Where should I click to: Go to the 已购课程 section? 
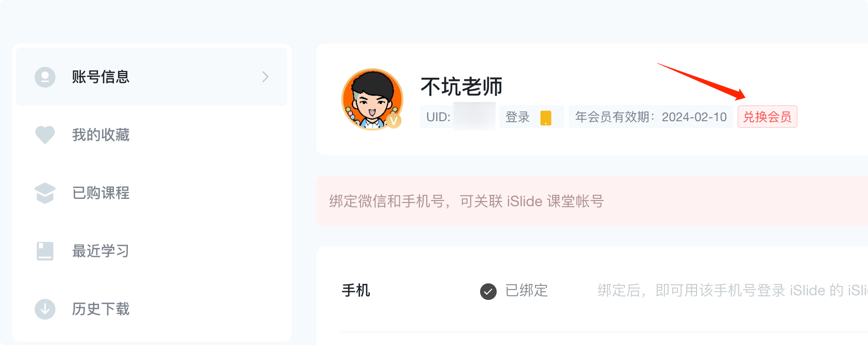[100, 193]
